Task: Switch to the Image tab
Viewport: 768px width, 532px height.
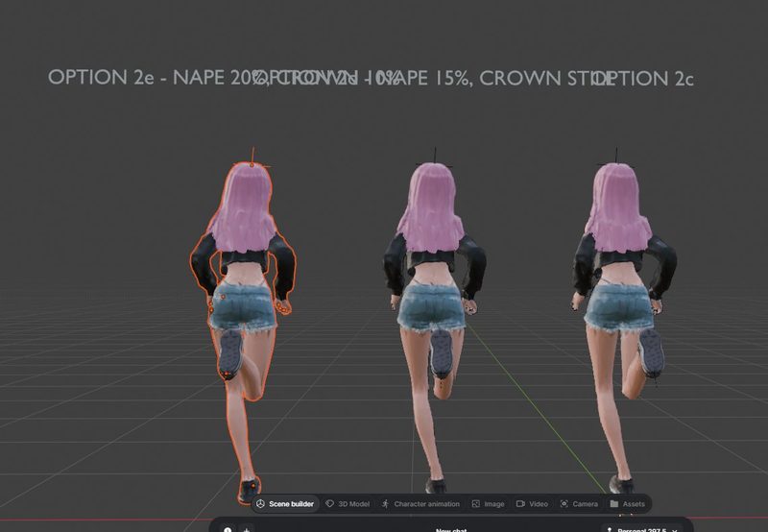Action: point(488,503)
